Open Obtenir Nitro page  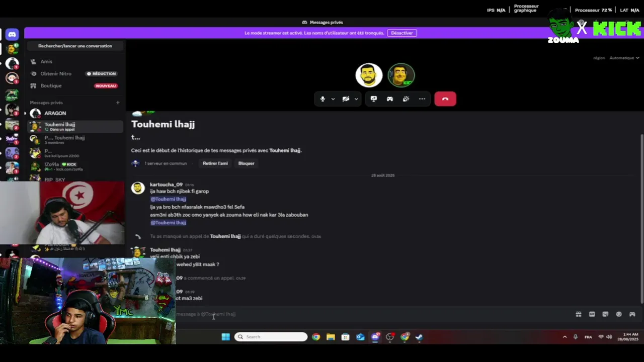point(74,73)
